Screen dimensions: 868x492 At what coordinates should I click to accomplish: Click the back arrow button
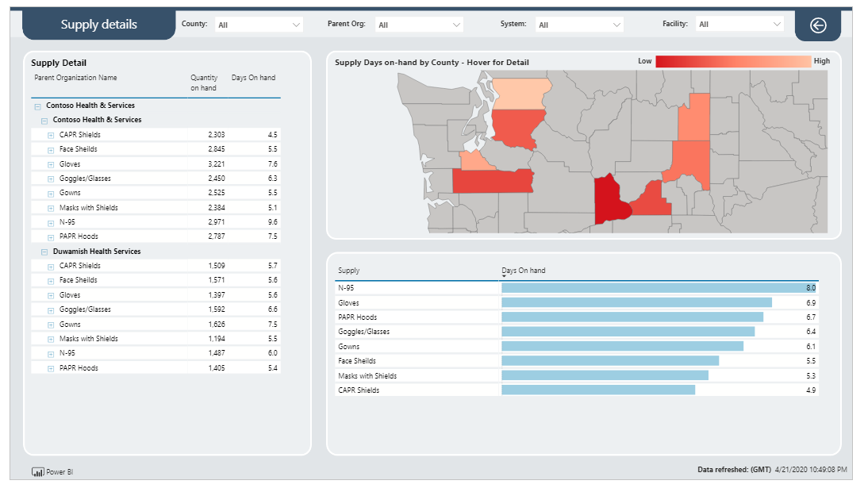click(818, 25)
